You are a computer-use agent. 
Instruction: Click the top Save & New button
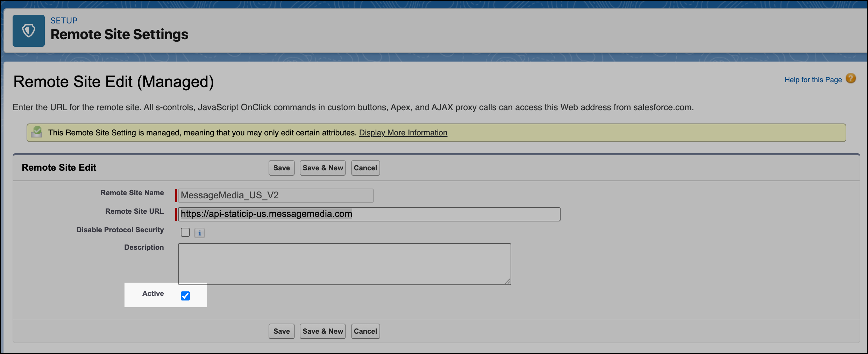click(323, 168)
